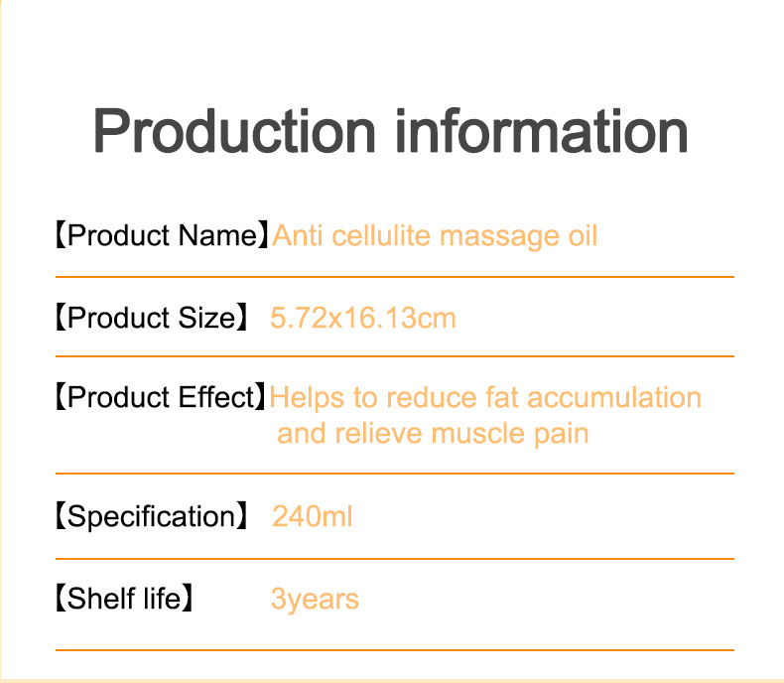Click "Helps to reduce fat accumulation" text
Screen dimensions: 784x683
coord(485,398)
